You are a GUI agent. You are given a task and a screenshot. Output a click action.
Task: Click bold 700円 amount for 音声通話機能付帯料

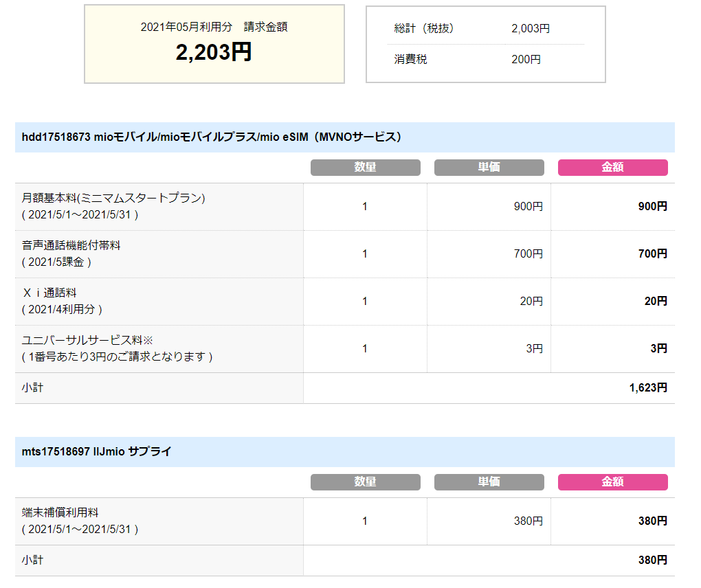tap(653, 253)
